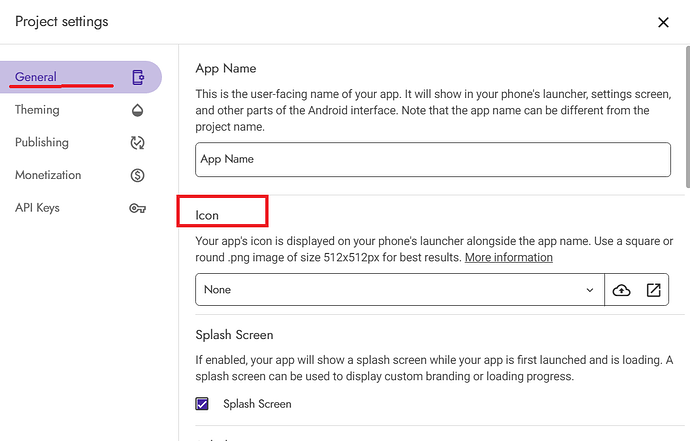Click the phone icon in the General row
The height and width of the screenshot is (441, 690).
click(138, 78)
